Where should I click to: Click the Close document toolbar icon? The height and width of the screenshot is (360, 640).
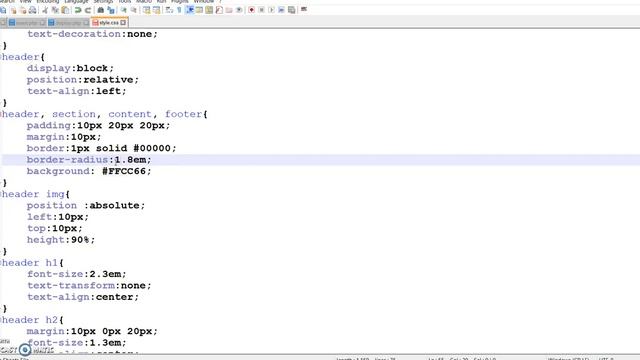(13, 10)
